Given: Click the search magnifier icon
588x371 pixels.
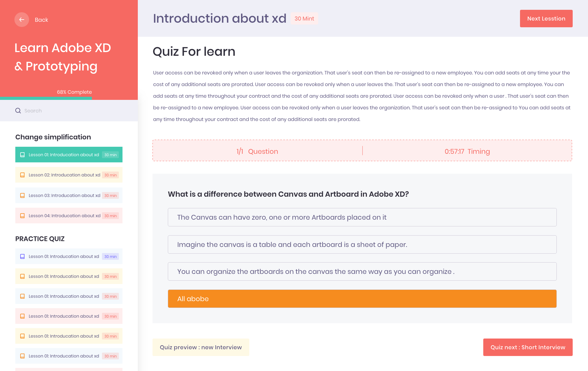Looking at the screenshot, I should point(18,111).
